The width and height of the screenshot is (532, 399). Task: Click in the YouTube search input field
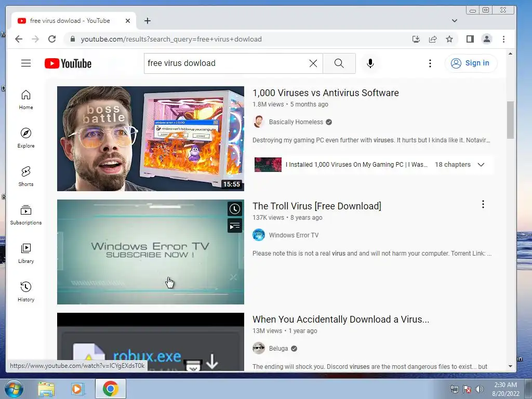(x=225, y=63)
